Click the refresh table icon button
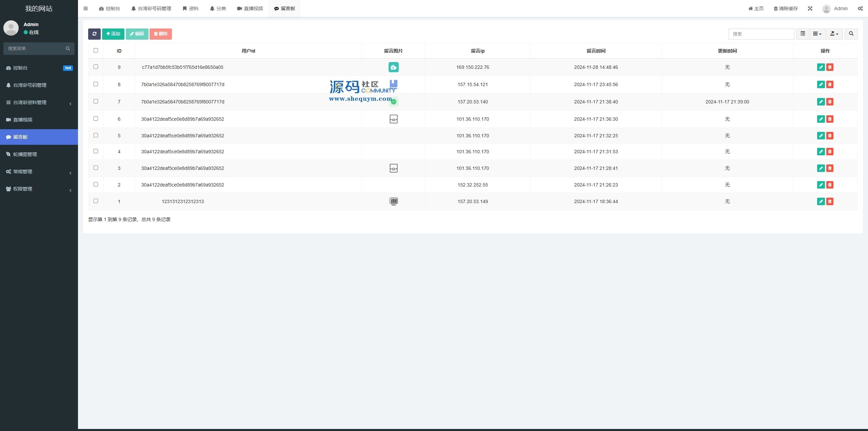 pos(94,34)
